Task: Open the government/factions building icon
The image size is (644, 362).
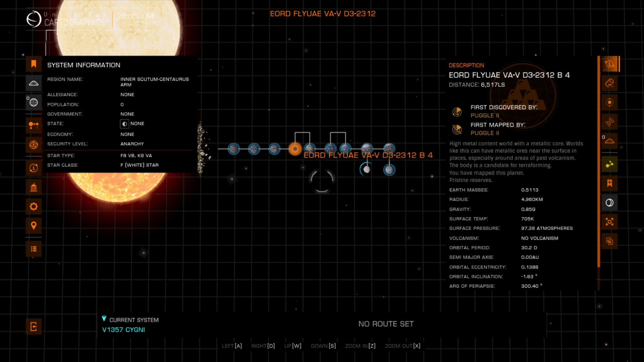Action: click(x=34, y=187)
